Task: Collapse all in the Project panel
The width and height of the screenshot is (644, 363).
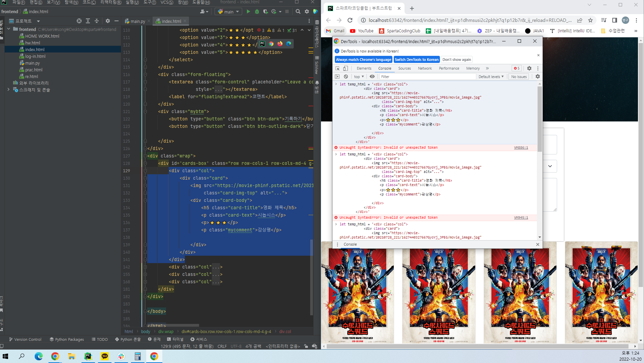Action: point(97,21)
